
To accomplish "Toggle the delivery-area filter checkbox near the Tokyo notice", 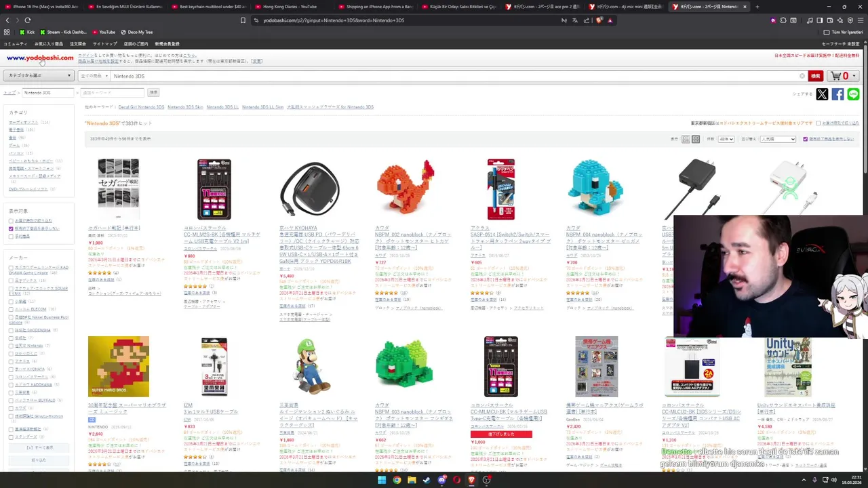I will [818, 123].
